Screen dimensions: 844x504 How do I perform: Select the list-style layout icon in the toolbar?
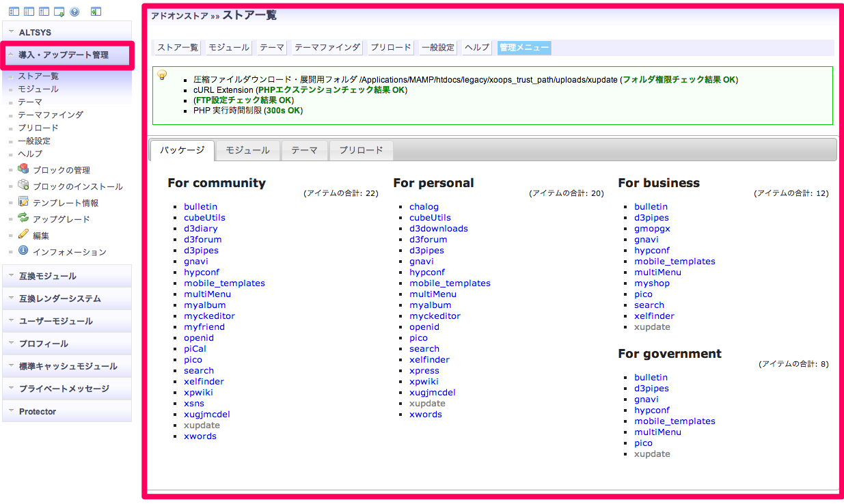[29, 12]
